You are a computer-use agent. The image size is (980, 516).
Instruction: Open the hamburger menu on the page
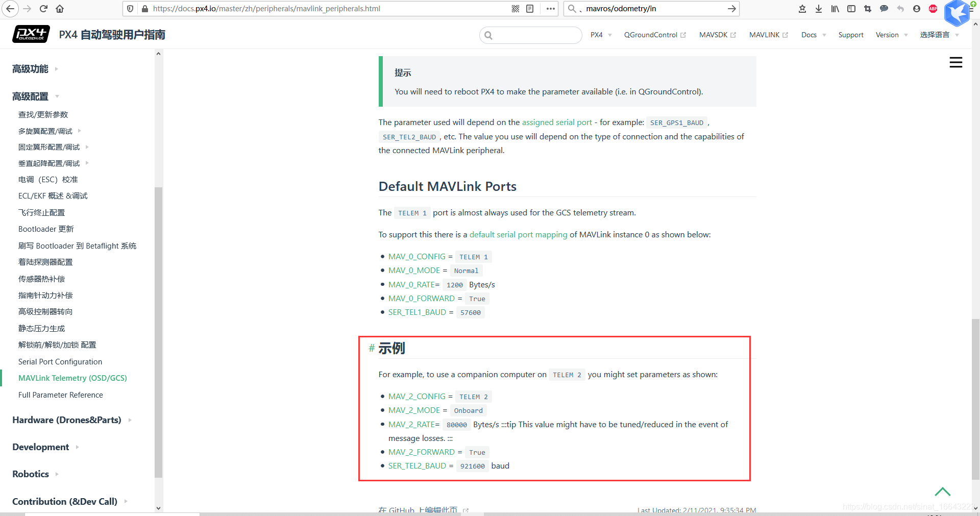956,62
